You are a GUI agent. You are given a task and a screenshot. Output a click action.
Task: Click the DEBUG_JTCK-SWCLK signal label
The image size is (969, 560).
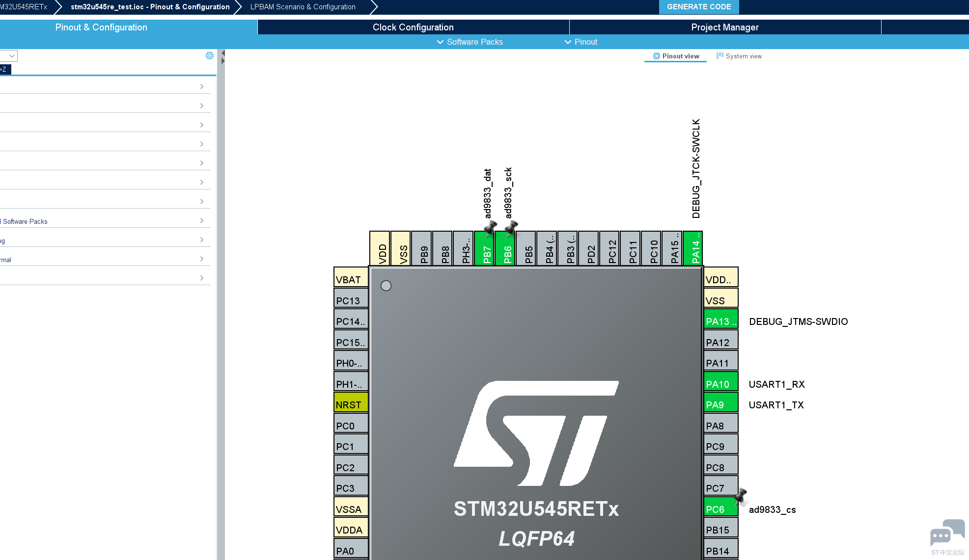(696, 169)
